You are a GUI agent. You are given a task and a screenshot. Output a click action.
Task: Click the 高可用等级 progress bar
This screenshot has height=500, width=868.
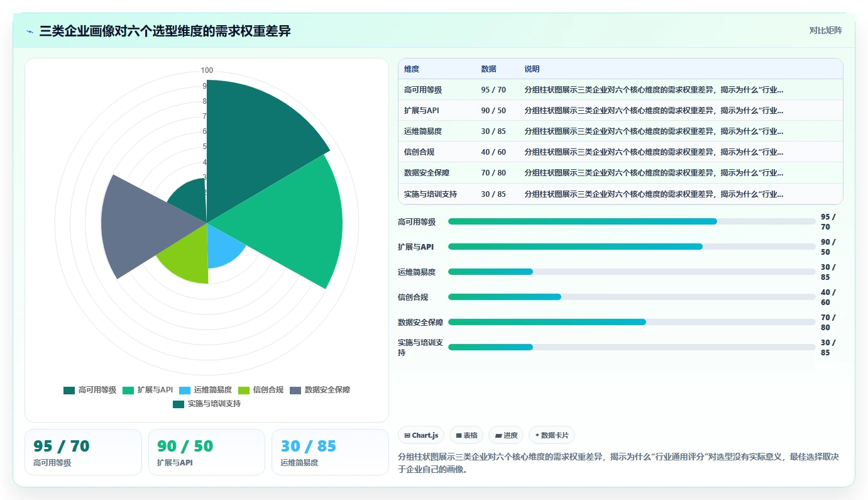(632, 221)
